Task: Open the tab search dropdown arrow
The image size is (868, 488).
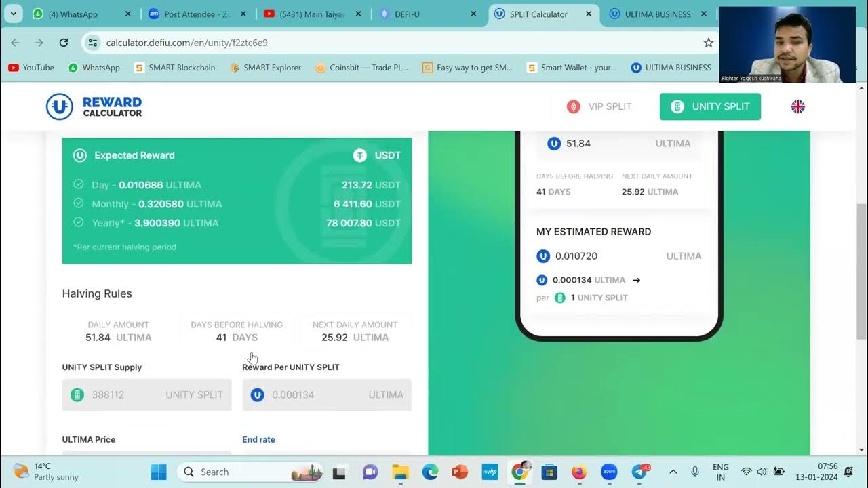Action: (x=13, y=14)
